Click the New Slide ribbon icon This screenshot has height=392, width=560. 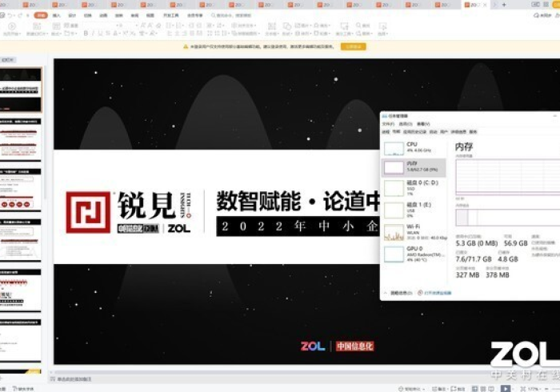[x=37, y=26]
